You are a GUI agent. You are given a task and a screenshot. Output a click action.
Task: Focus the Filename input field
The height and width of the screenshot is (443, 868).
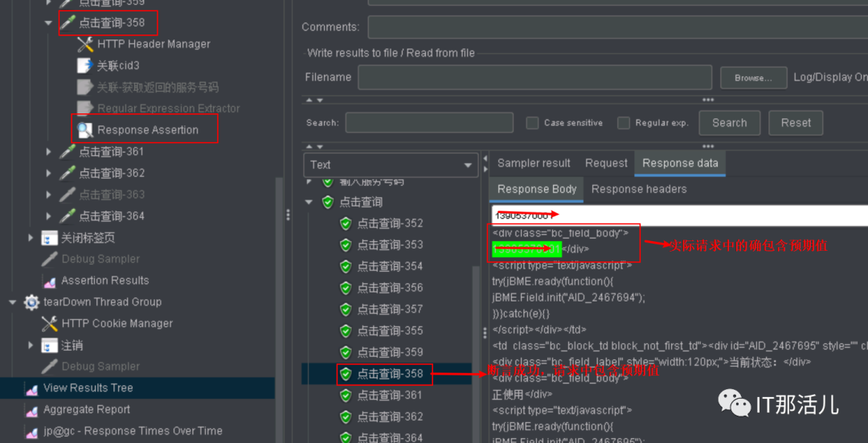pyautogui.click(x=534, y=77)
